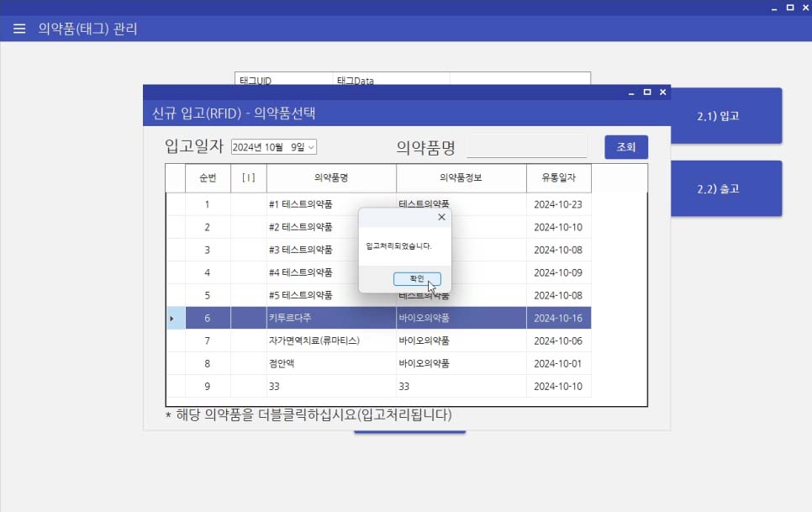Maximize the 신규 입고(RFID) window
The height and width of the screenshot is (512, 812).
pos(646,92)
